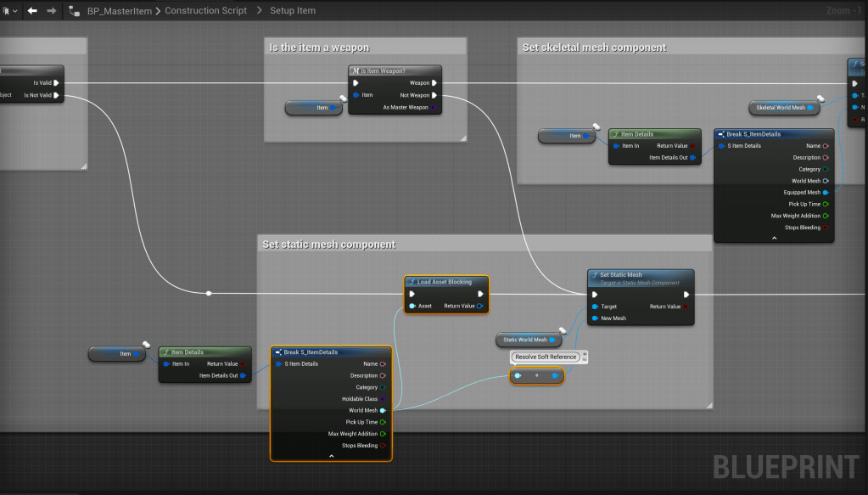Viewport: 868px width, 495px height.
Task: Click the Not Weapon execution output pin
Action: click(x=434, y=95)
